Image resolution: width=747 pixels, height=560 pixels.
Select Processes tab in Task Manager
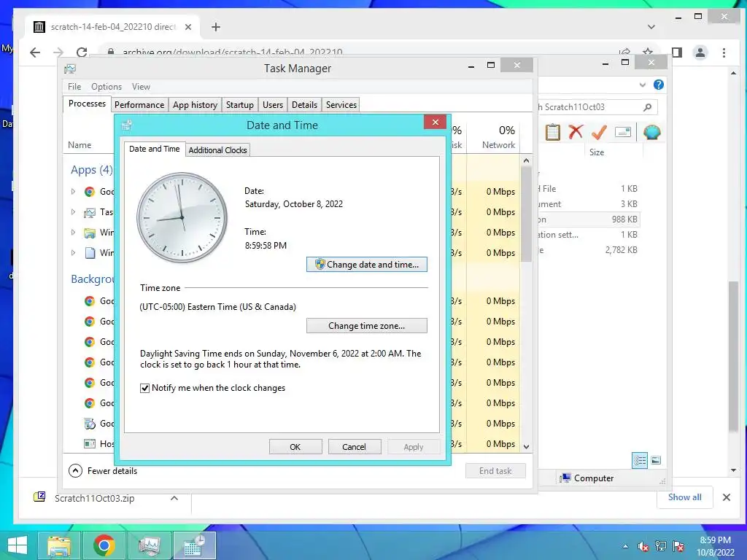(x=88, y=104)
